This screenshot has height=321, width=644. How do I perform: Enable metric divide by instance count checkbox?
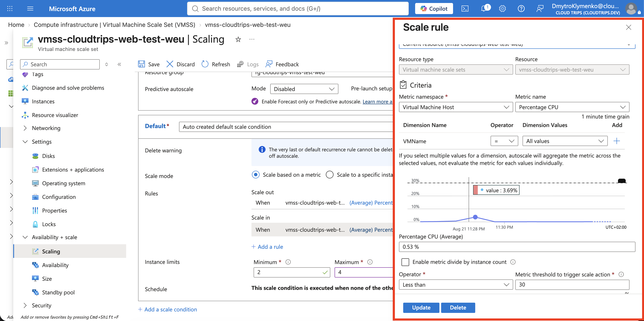click(x=405, y=262)
